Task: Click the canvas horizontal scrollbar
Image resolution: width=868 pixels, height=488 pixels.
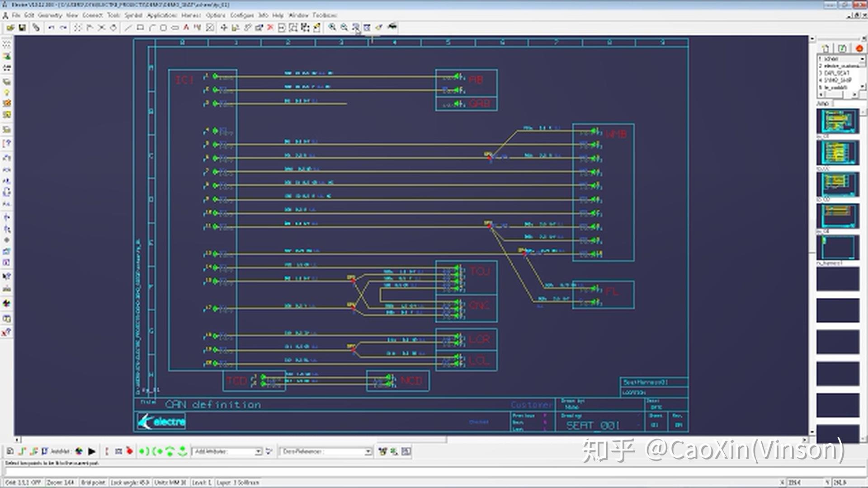Action: pos(411,440)
